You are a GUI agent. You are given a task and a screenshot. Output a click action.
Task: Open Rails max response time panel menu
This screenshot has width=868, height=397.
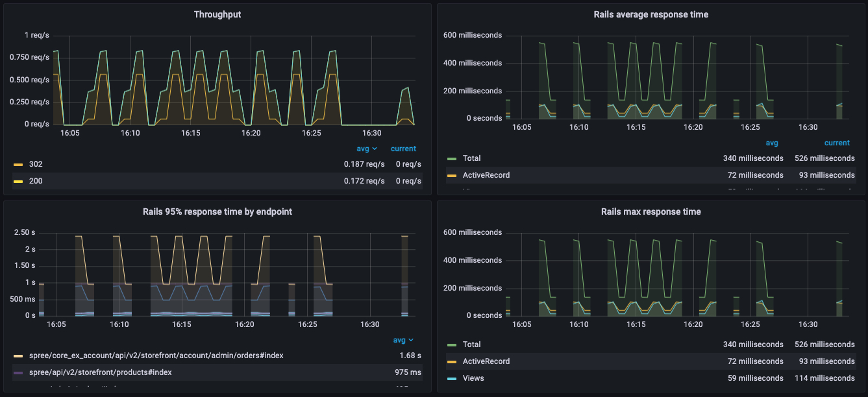point(651,211)
